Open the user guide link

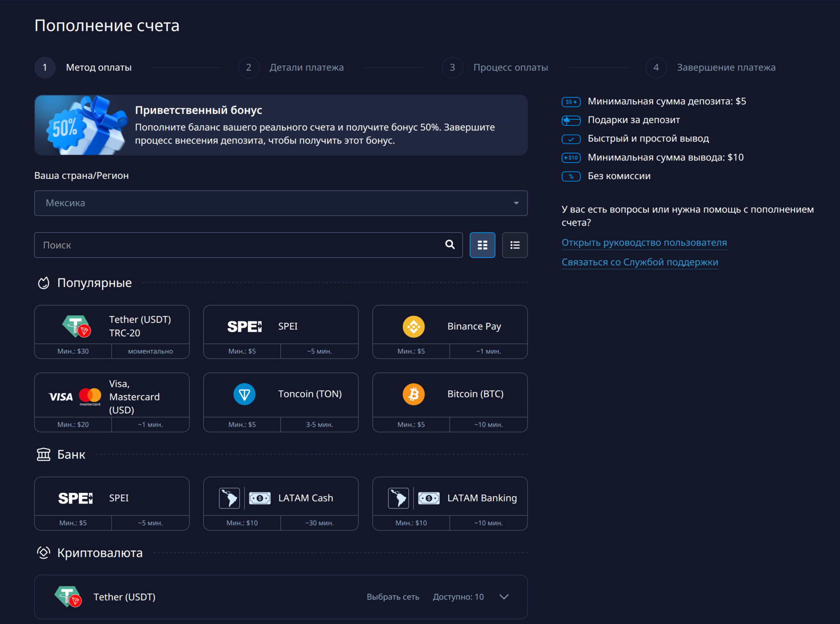click(x=644, y=243)
